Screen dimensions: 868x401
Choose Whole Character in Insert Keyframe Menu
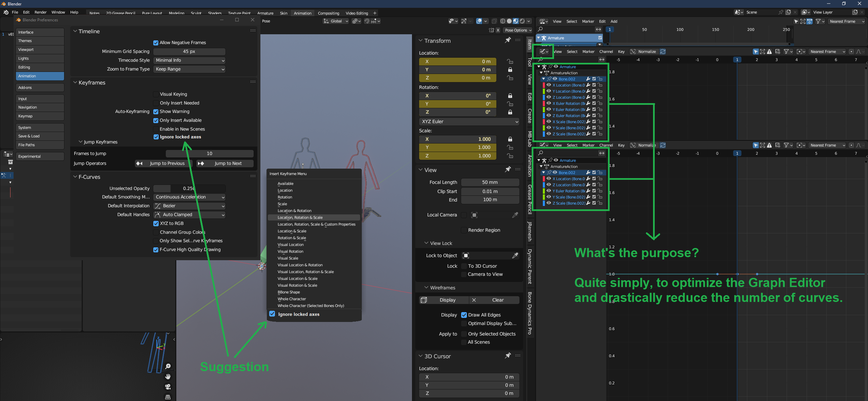[x=292, y=299]
